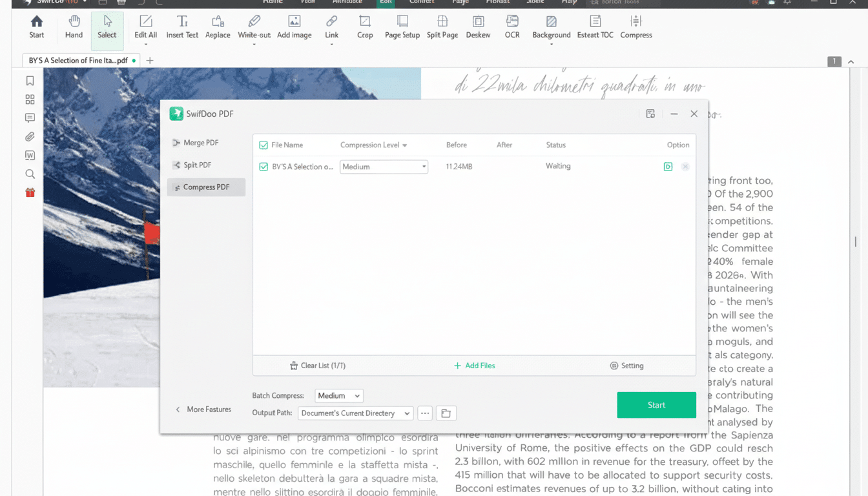Viewport: 868px width, 496px height.
Task: Click the document scrollbar on the right
Action: (855, 242)
